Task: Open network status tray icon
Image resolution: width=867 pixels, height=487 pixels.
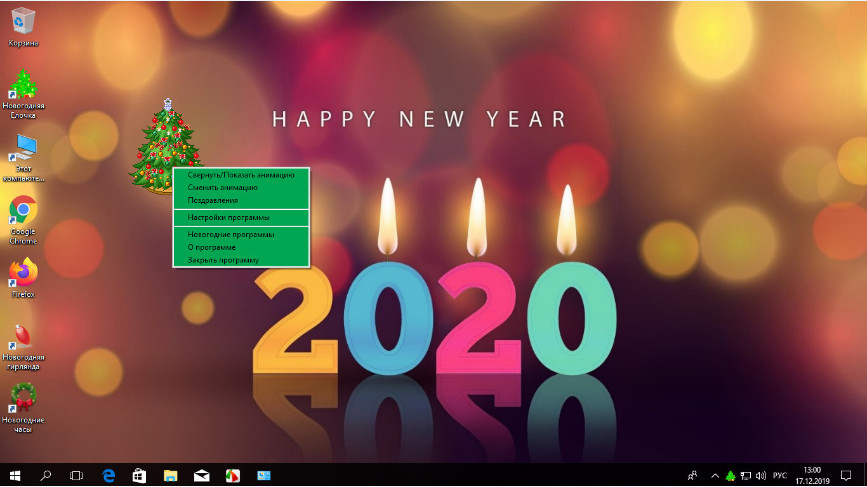Action: click(746, 475)
